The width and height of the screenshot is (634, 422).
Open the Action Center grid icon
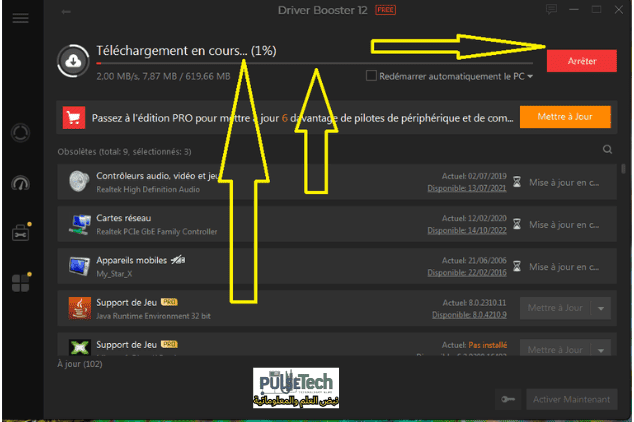coord(20,283)
